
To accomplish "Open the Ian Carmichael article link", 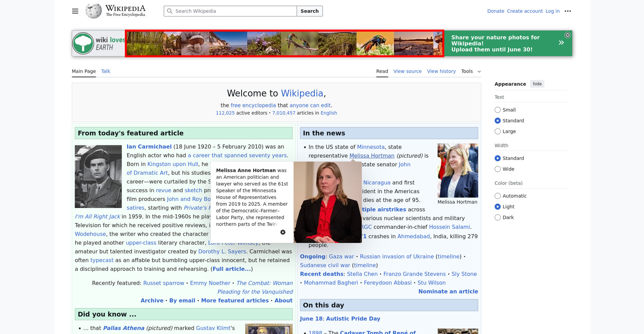I will [149, 147].
